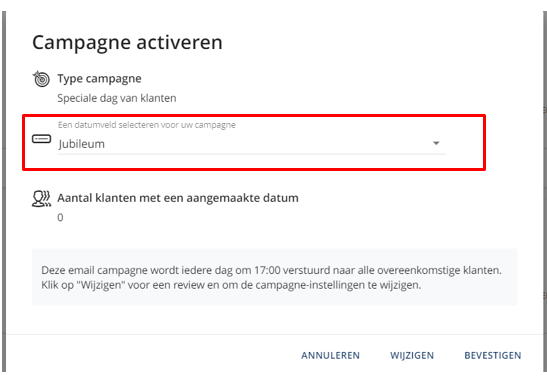Click the Campagne activeren dialog title
Screen dimensions: 547x379
pos(127,43)
